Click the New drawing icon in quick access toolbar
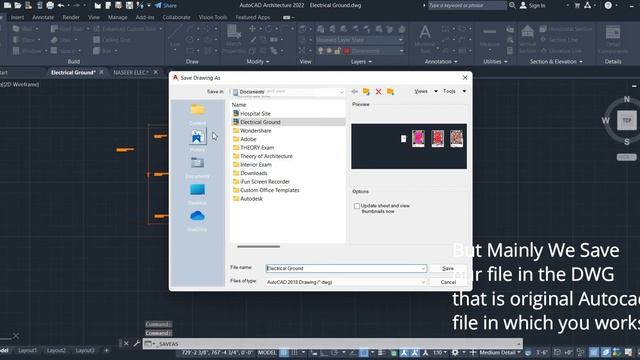 pos(7,5)
